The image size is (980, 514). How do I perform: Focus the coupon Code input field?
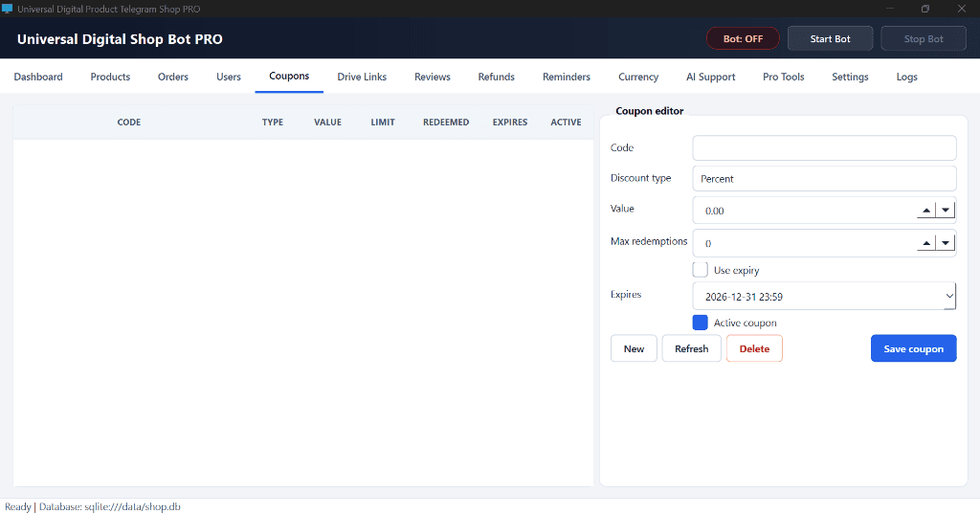click(824, 148)
